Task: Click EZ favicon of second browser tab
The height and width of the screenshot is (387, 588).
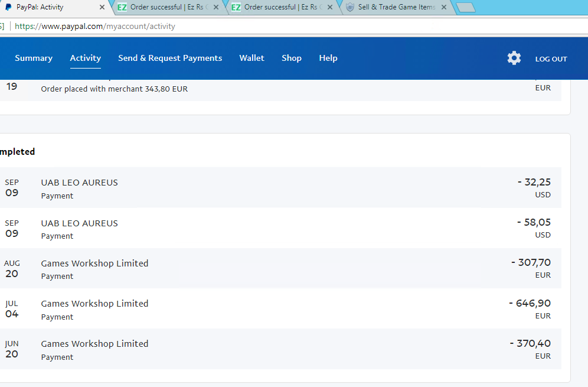Action: [122, 7]
